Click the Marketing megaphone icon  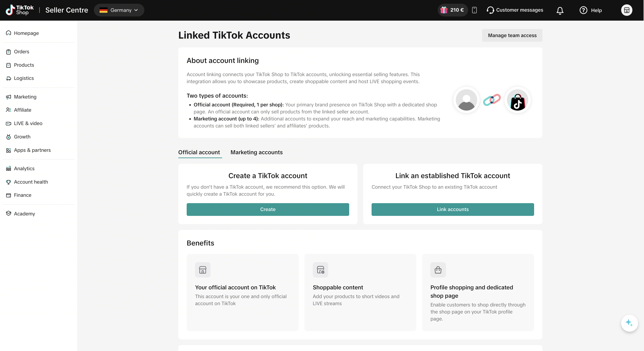coord(9,97)
